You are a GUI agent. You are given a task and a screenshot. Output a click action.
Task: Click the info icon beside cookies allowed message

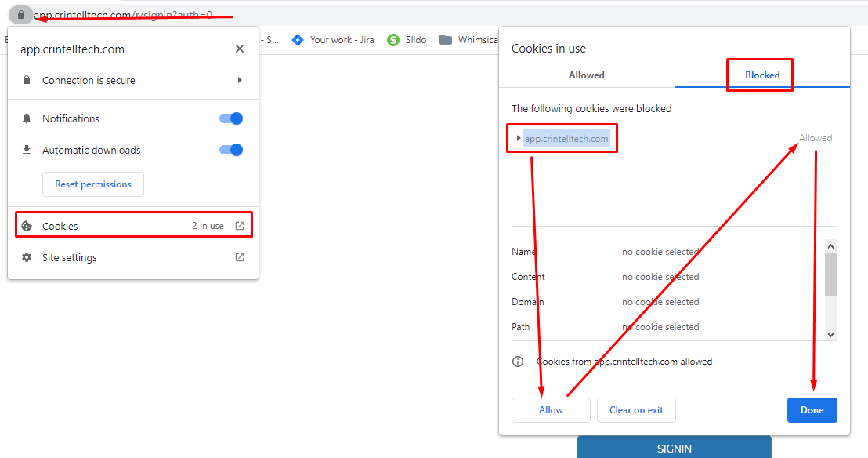(x=518, y=362)
